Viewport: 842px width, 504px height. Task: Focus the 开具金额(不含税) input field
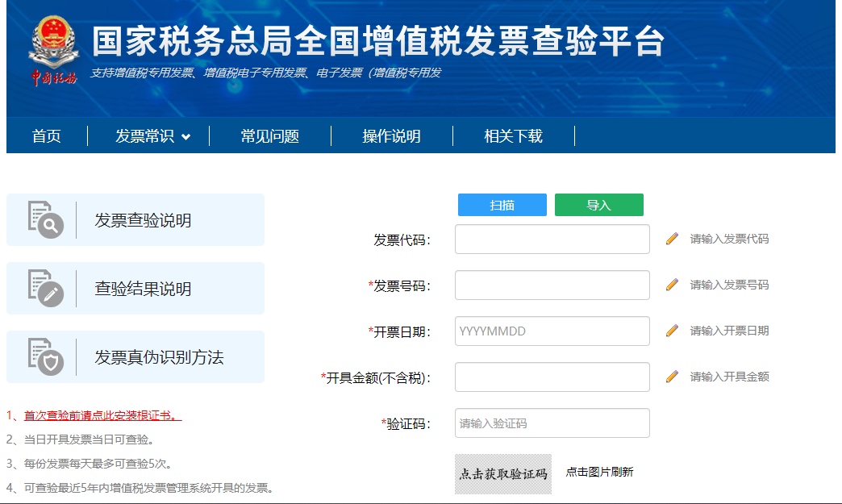(x=552, y=377)
